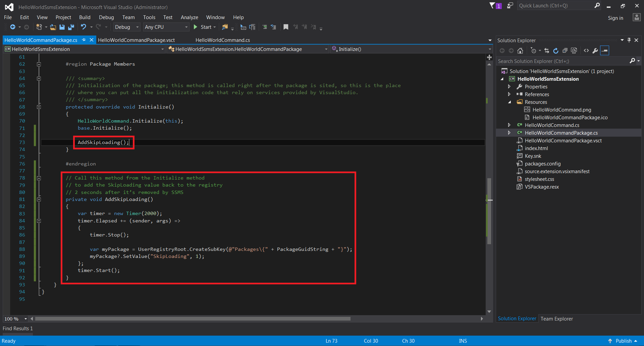Viewport: 644px width, 346px height.
Task: Click the Start debugging button
Action: pyautogui.click(x=203, y=27)
